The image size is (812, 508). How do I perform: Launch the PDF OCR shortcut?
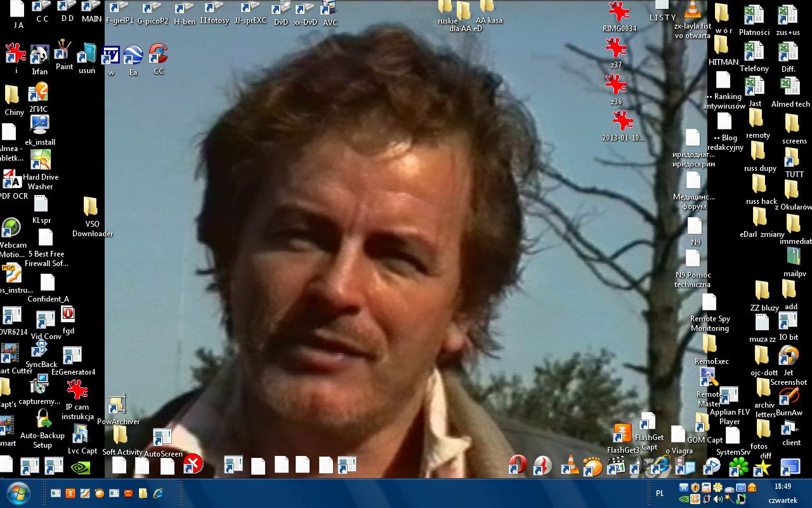(12, 180)
